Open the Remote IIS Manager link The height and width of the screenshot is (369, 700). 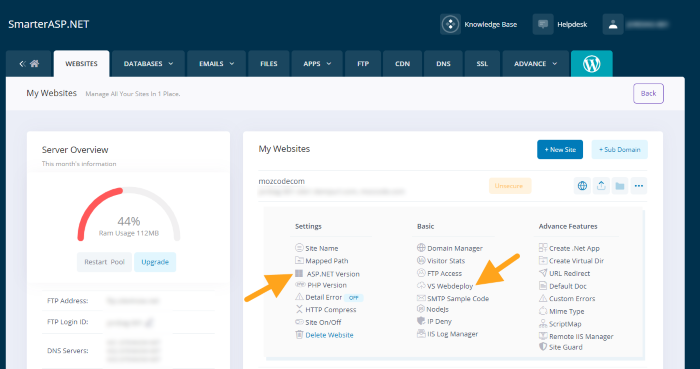pyautogui.click(x=581, y=336)
